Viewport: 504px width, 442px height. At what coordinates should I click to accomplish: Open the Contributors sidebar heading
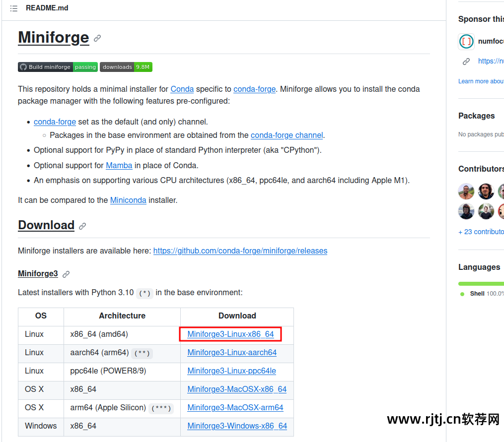481,169
